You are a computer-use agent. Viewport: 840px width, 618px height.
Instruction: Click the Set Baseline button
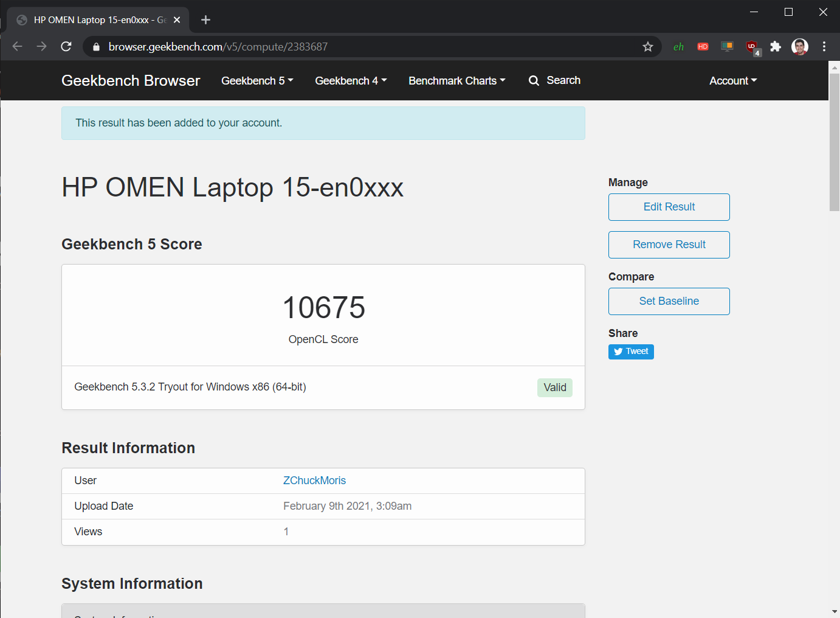click(x=669, y=301)
